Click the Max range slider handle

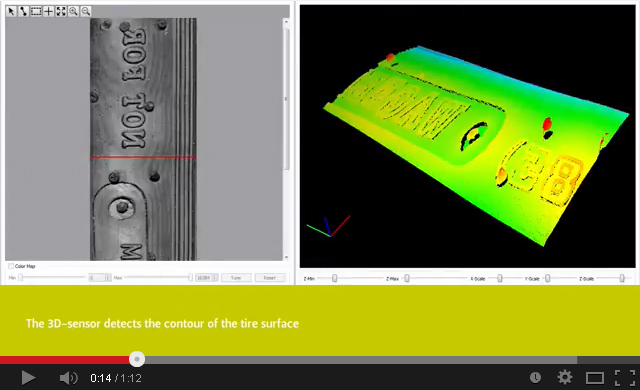[190, 278]
